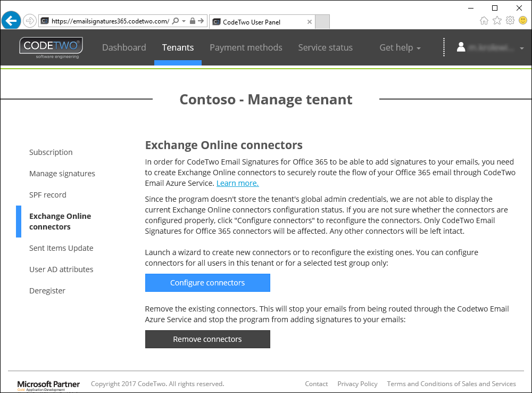
Task: Click the Configure connectors button
Action: pyautogui.click(x=207, y=283)
